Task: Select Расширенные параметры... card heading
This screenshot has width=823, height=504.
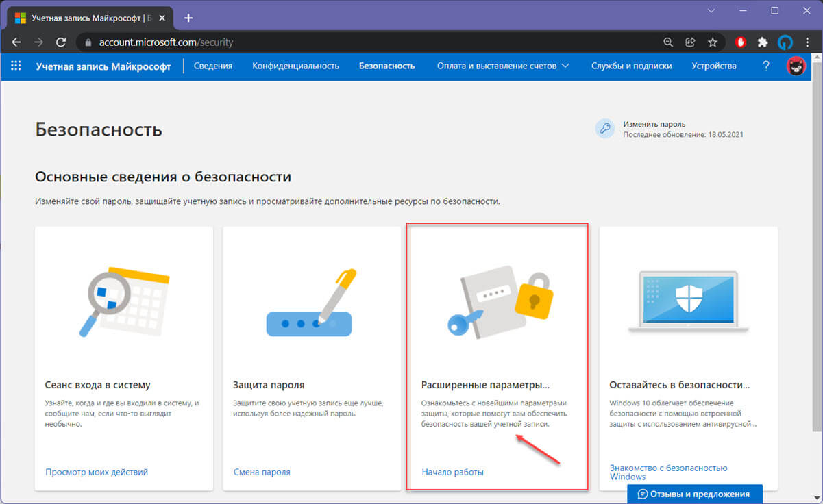Action: coord(486,385)
